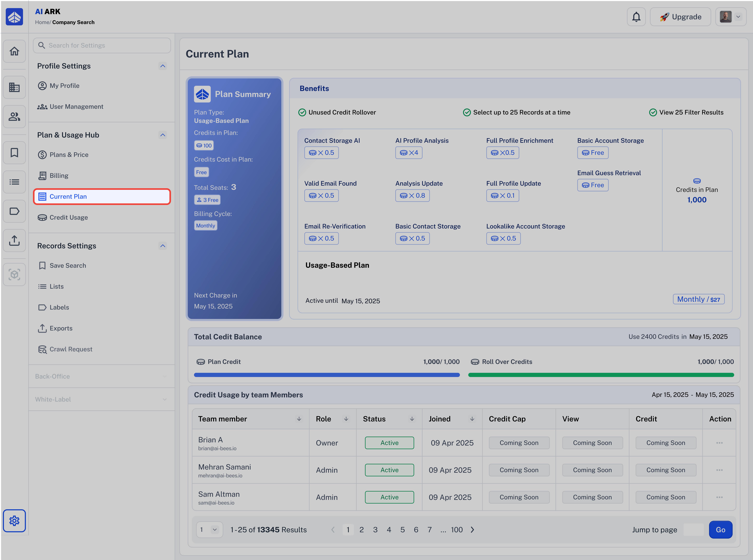This screenshot has width=753, height=560.
Task: Collapse the Plan & Usage Hub section
Action: click(x=163, y=135)
